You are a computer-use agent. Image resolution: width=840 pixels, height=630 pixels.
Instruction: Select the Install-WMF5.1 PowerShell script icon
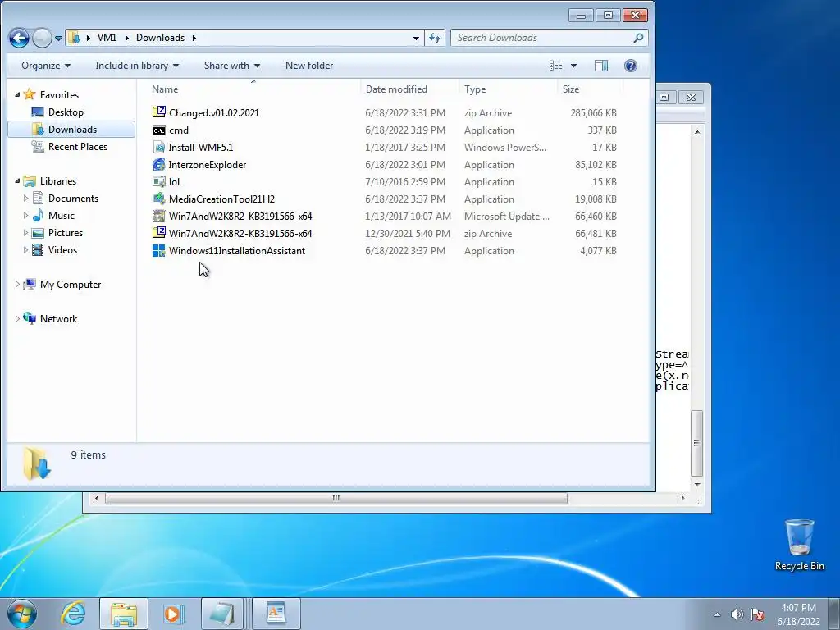point(159,148)
